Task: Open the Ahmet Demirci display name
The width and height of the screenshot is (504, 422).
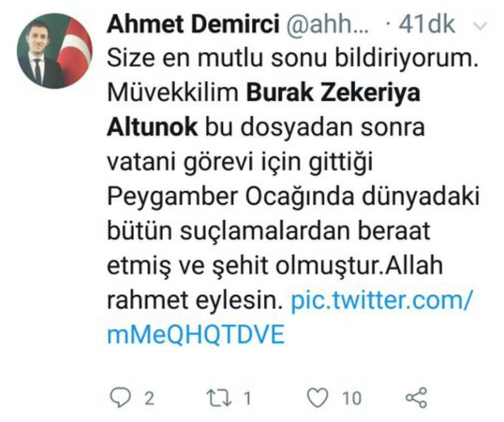Action: pos(193,24)
